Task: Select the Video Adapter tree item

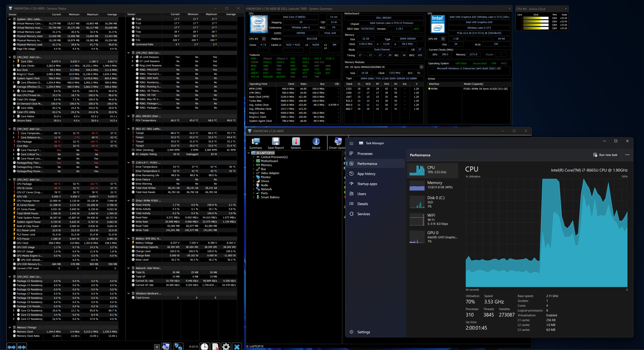Action: point(270,173)
